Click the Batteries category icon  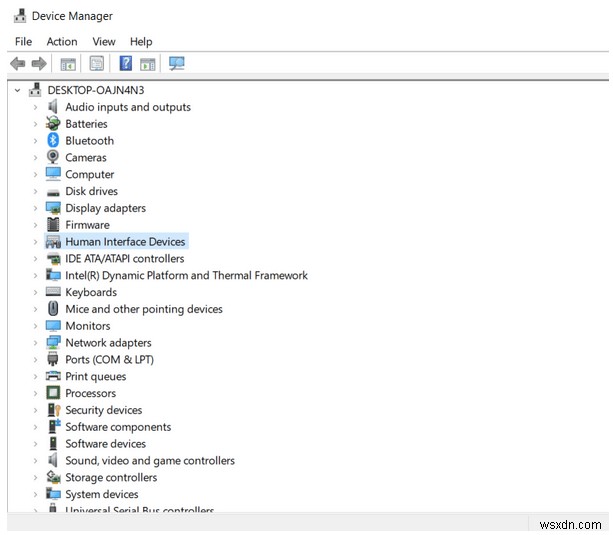coord(53,124)
